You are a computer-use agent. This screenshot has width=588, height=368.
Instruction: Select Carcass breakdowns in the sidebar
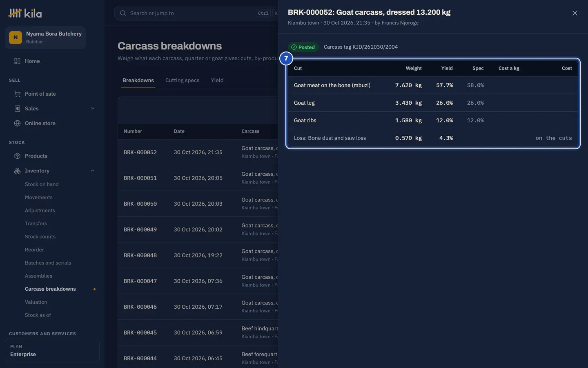tap(50, 289)
